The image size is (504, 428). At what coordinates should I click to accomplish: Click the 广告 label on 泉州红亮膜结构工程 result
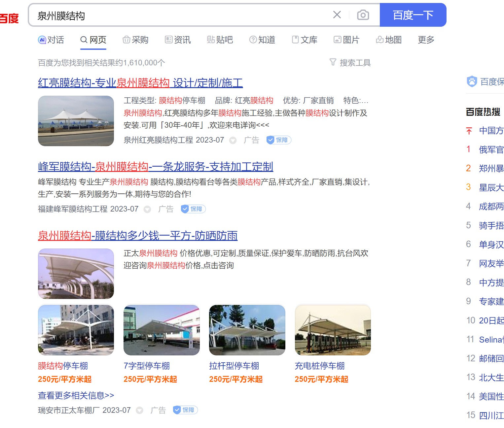251,140
